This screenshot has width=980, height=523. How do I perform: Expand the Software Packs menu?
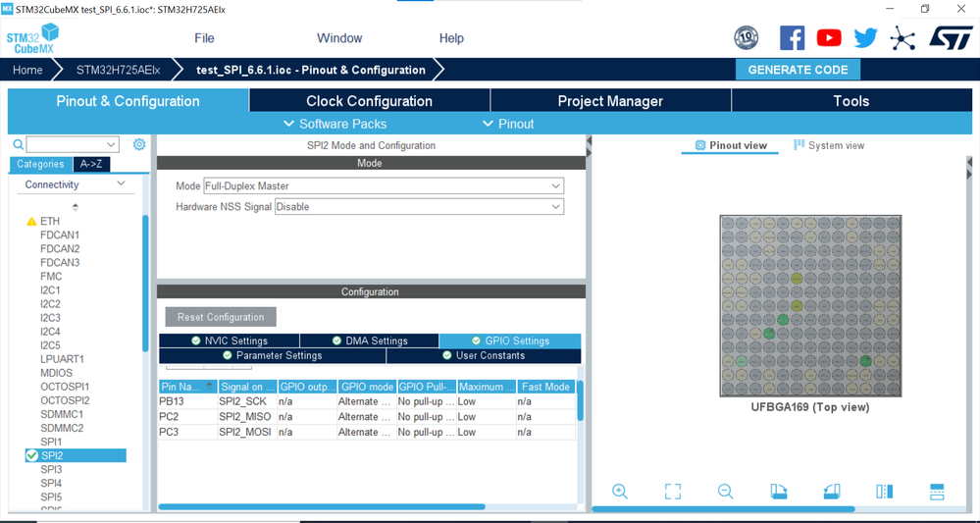pyautogui.click(x=335, y=124)
